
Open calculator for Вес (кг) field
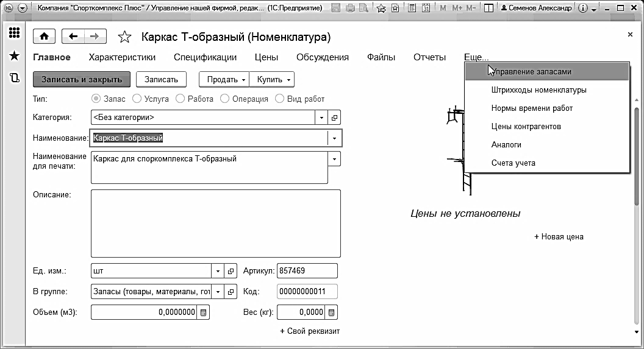331,312
